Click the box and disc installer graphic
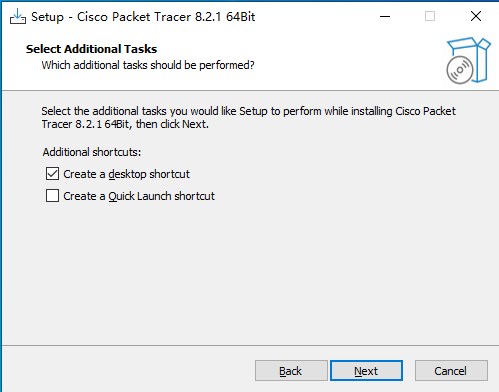 click(468, 60)
